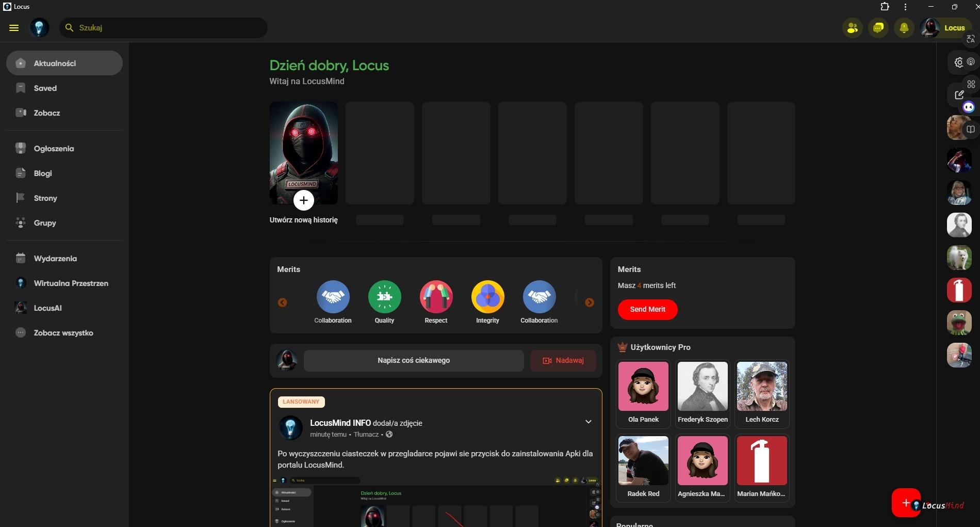Image resolution: width=980 pixels, height=527 pixels.
Task: Click Napisz coś ciekawego post box
Action: pyautogui.click(x=414, y=360)
